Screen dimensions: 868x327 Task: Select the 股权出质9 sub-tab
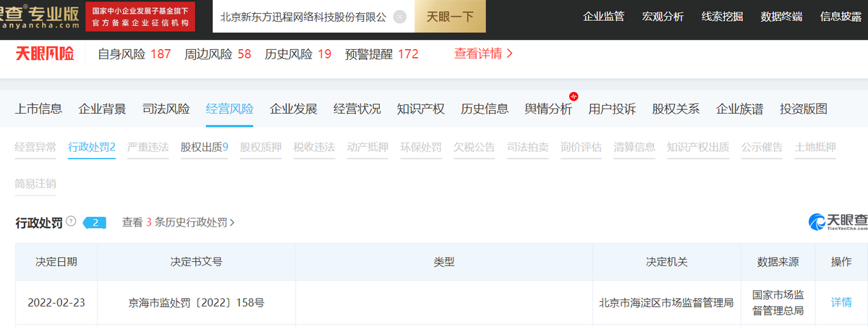[x=205, y=147]
